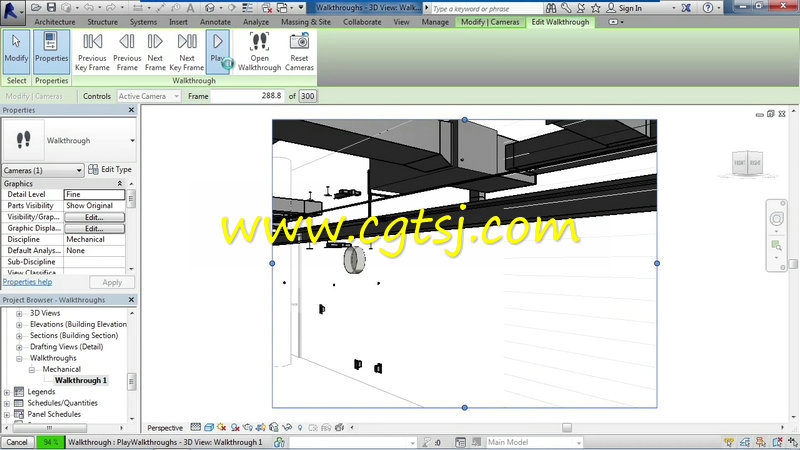Click the Steering Wheel navigation icon
Screen dimensions: 800x450
(777, 219)
